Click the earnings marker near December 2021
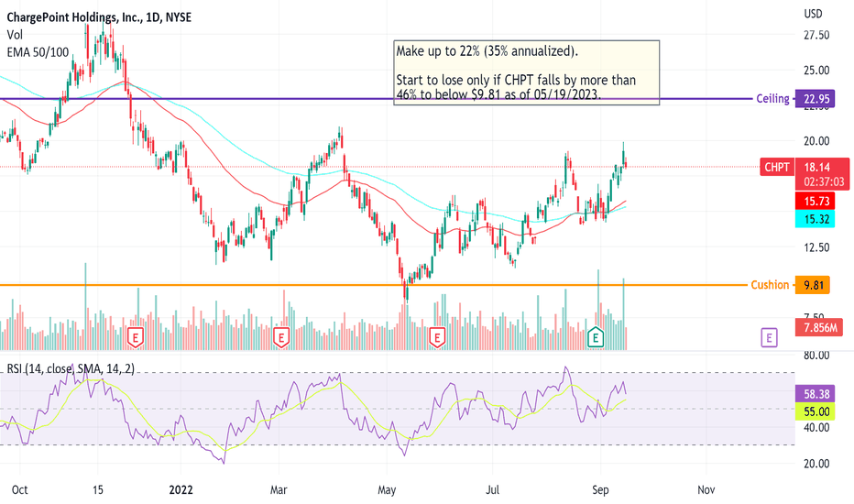854x504 pixels. 135,337
